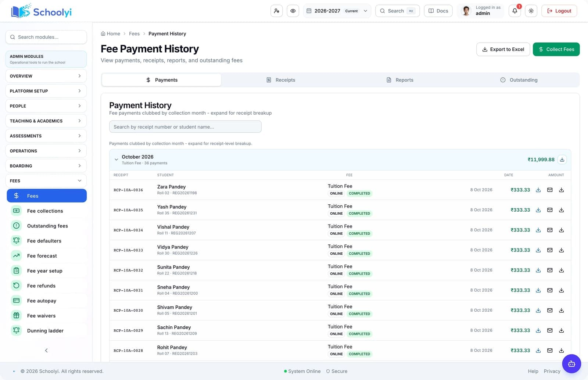Click first download icon in Sachin Pandey row

pos(538,330)
